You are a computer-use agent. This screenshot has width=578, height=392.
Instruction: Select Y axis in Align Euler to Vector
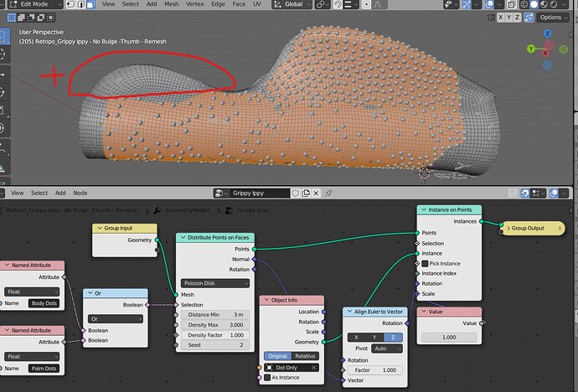[374, 337]
